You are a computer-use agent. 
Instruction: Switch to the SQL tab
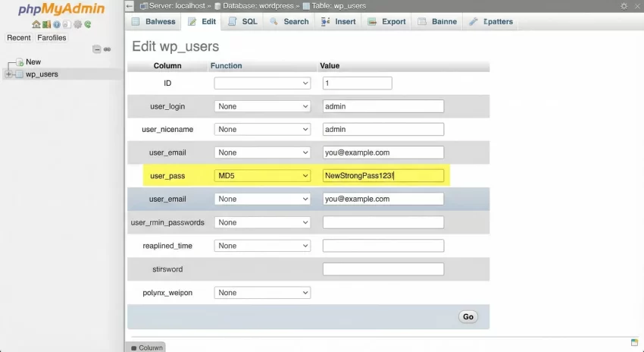coord(242,22)
